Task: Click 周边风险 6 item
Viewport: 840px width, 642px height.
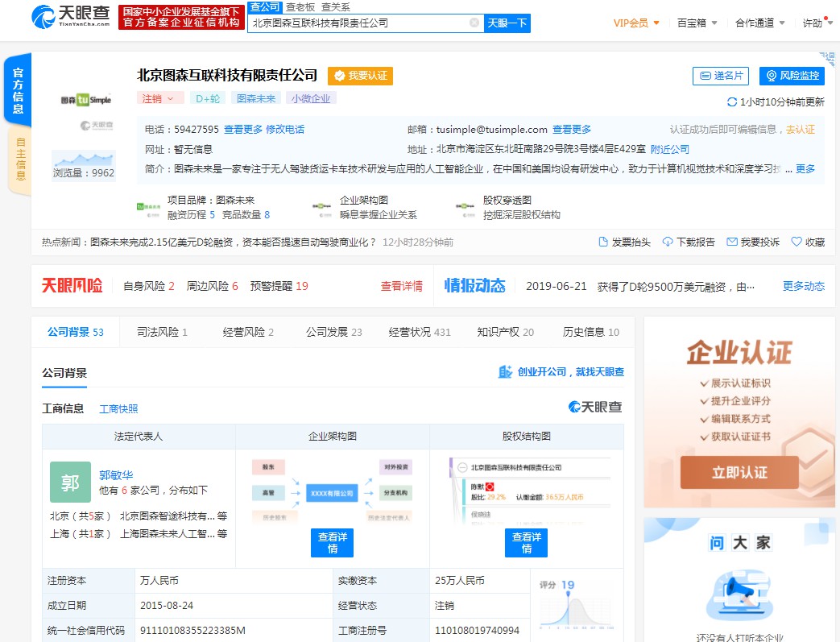Action: [212, 286]
